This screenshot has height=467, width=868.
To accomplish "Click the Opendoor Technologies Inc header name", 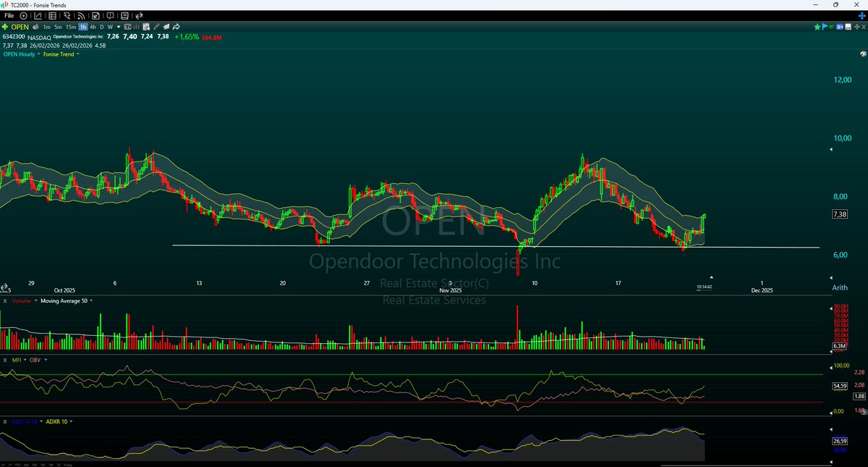I will tap(78, 36).
